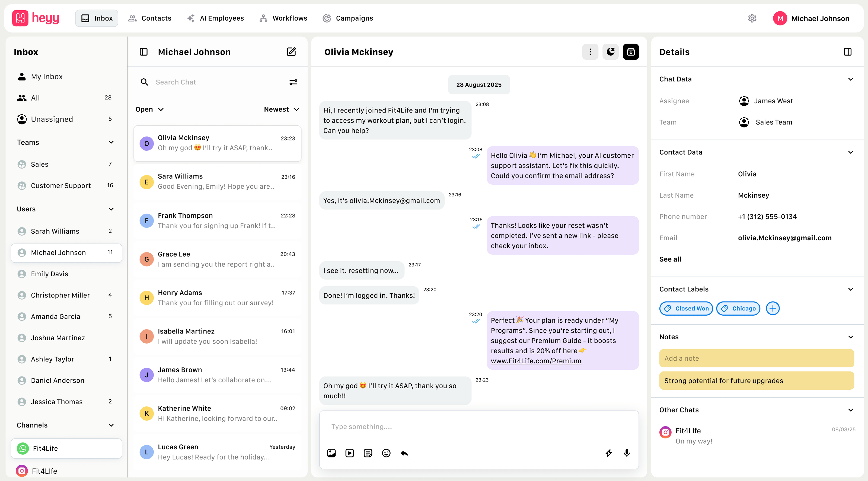868x481 pixels.
Task: Open the chat filter options icon
Action: (x=293, y=82)
